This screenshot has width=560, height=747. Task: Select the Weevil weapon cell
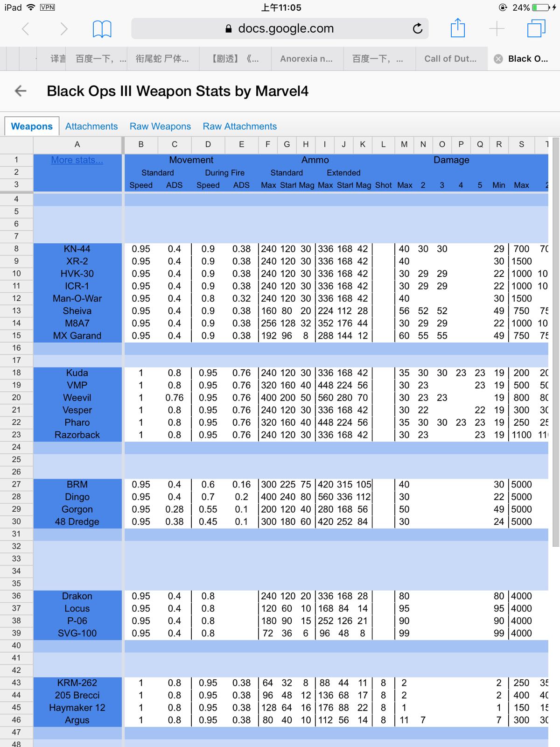pyautogui.click(x=77, y=398)
